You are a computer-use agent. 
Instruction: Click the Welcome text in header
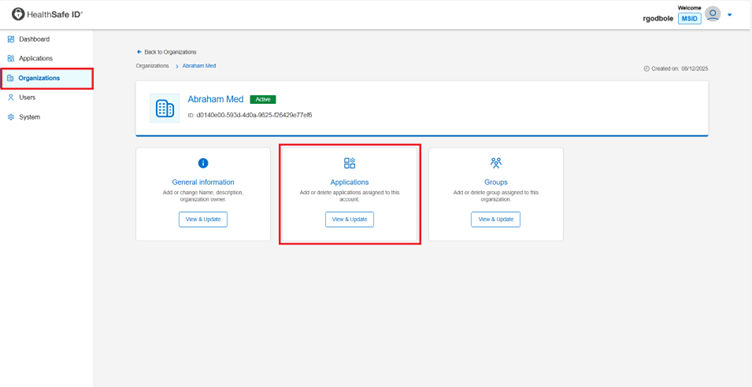[x=689, y=8]
